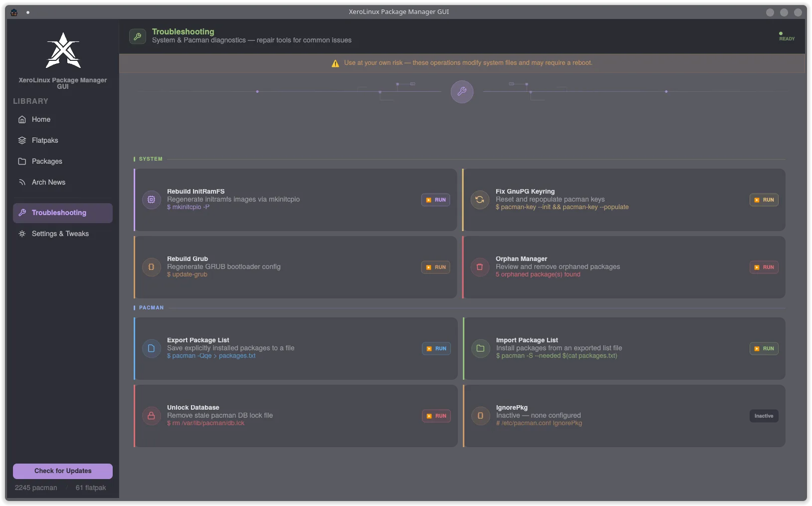Run Fix GnuPG Keyring
This screenshot has height=506, width=812.
pyautogui.click(x=764, y=200)
